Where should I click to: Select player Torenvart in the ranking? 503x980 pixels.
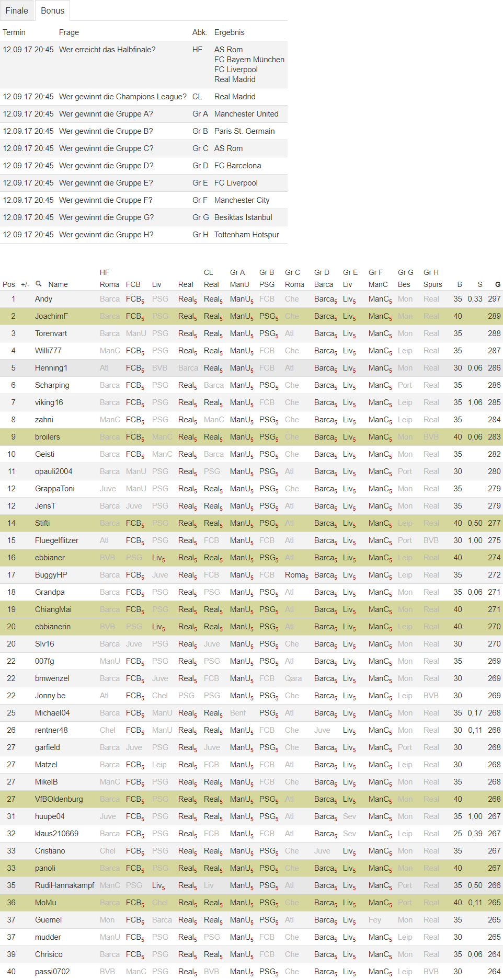51,333
